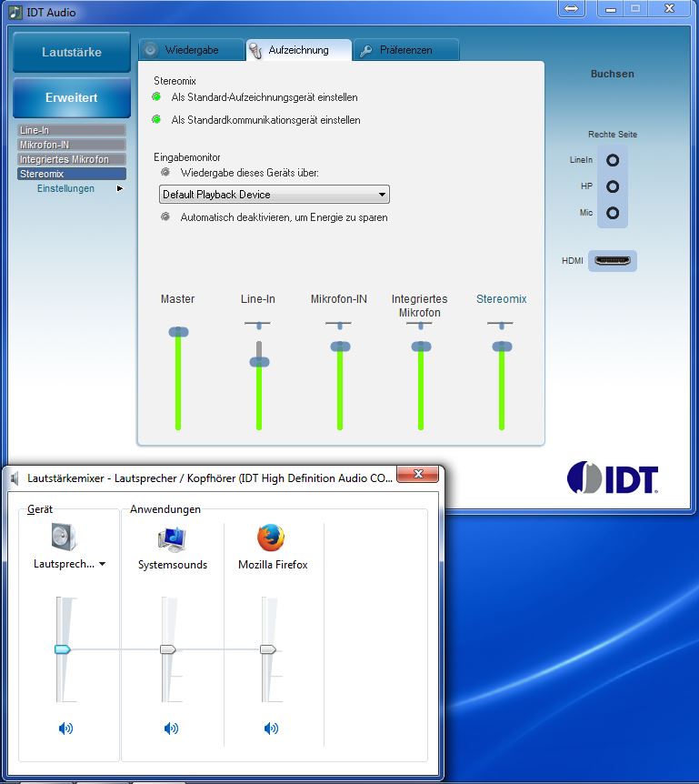Expand the Einstellungen arrow

coord(119,188)
